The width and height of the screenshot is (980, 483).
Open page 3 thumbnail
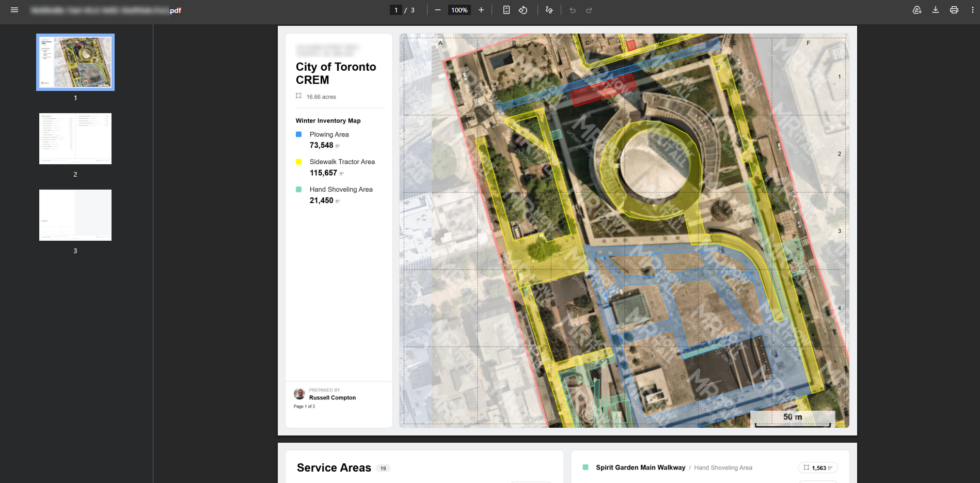click(75, 215)
